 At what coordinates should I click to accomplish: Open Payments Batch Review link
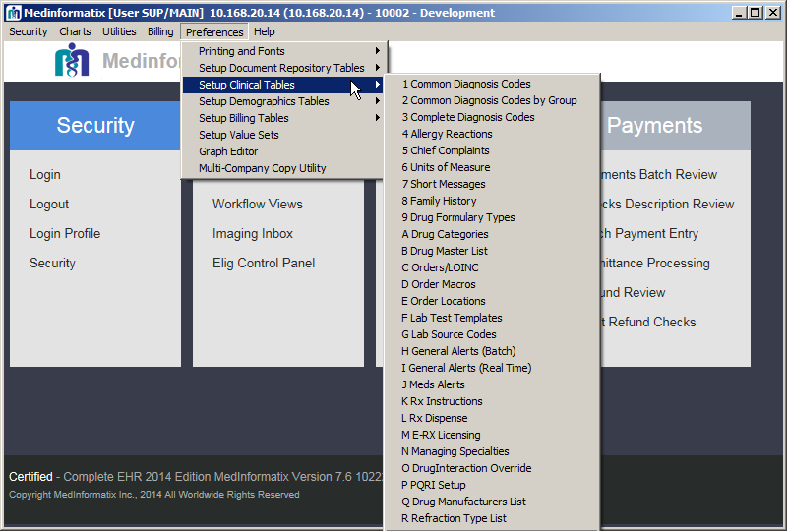pos(659,175)
